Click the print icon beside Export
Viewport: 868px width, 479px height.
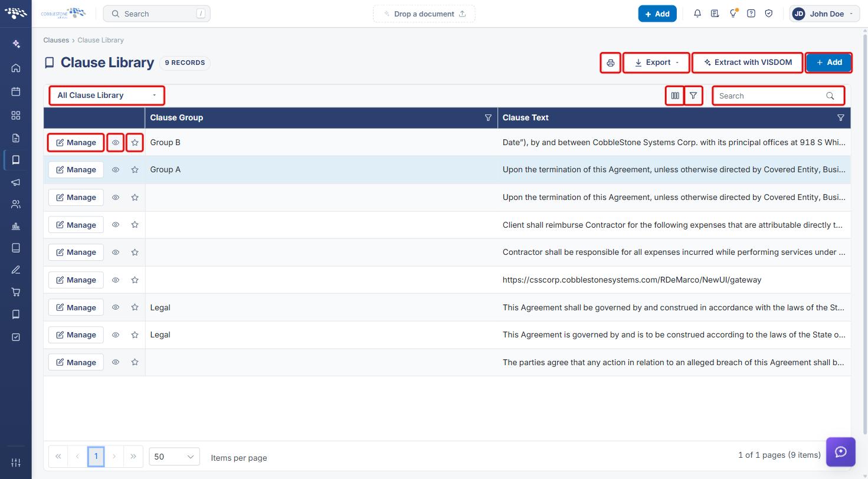click(x=610, y=63)
